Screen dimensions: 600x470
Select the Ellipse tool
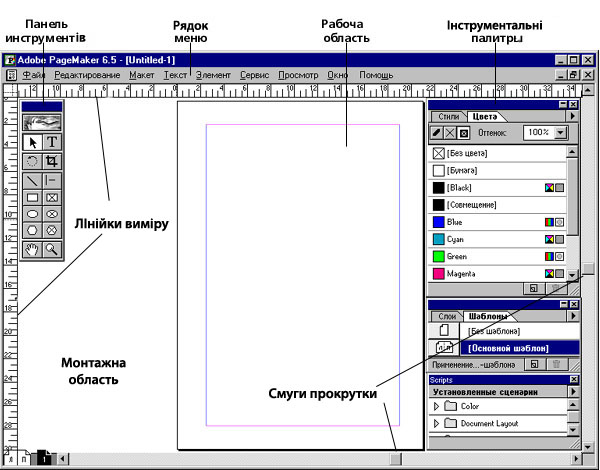point(33,214)
